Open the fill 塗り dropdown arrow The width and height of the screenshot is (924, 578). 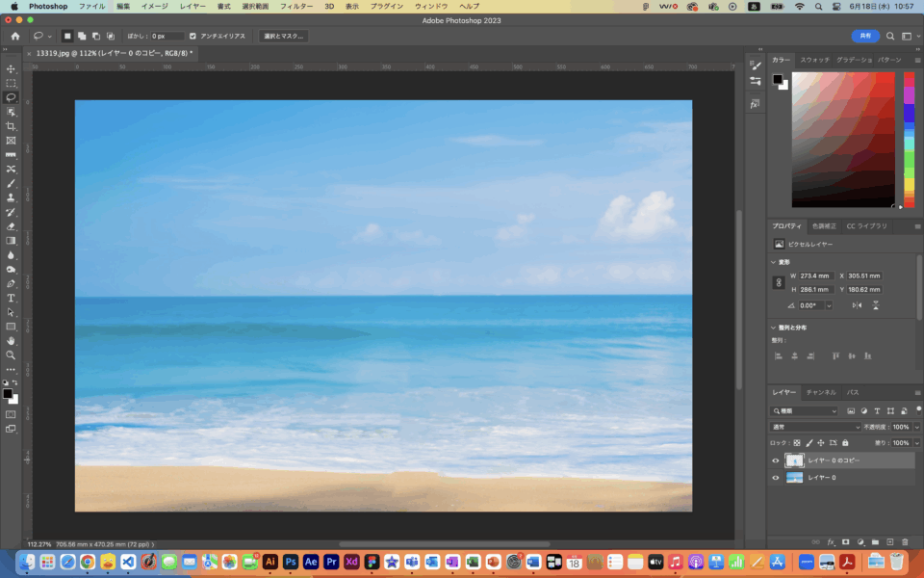click(x=917, y=443)
